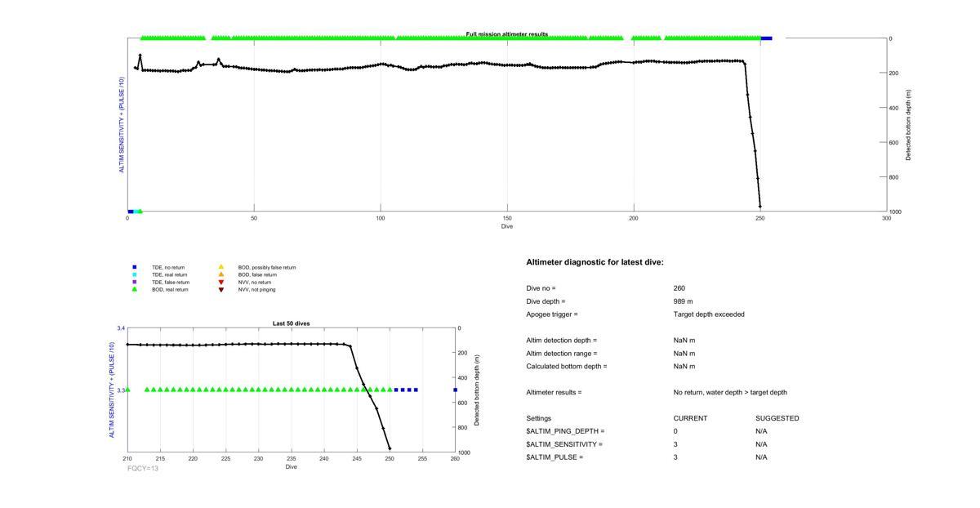Click the 'Target depth exceeded' value

pos(709,314)
